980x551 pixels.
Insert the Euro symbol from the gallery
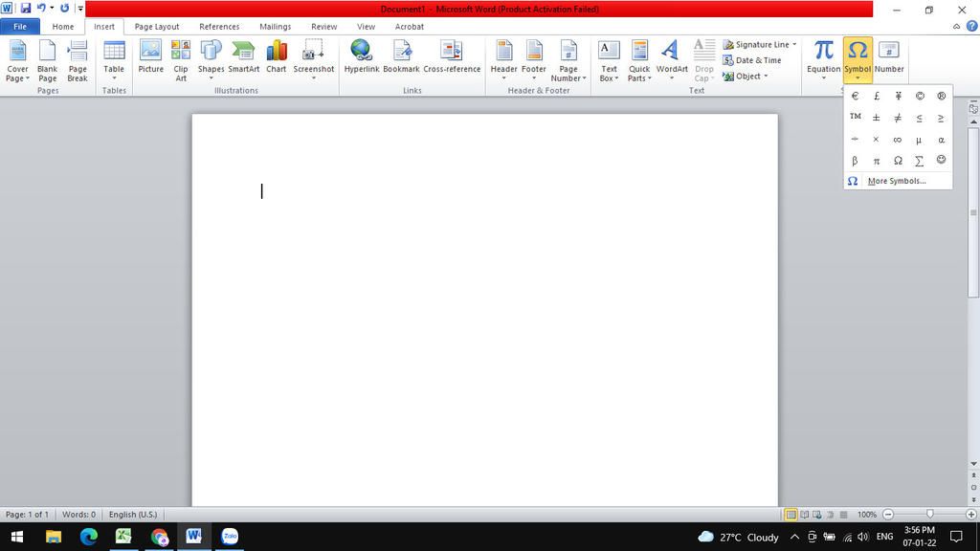pos(855,96)
